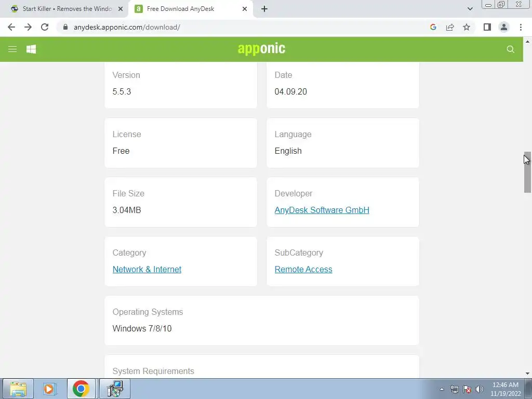532x399 pixels.
Task: Close the Start Killer tab
Action: pos(120,9)
